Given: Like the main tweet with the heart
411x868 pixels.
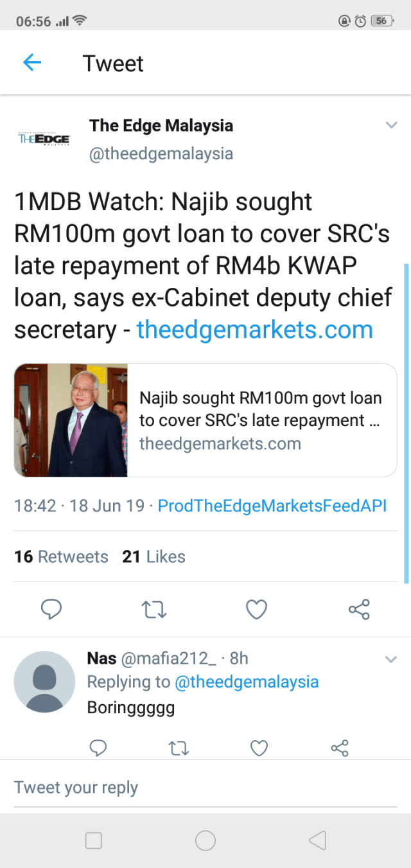Looking at the screenshot, I should click(x=257, y=608).
